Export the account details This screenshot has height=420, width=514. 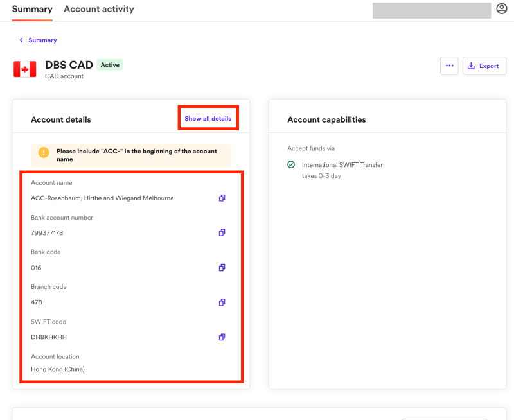pos(484,66)
